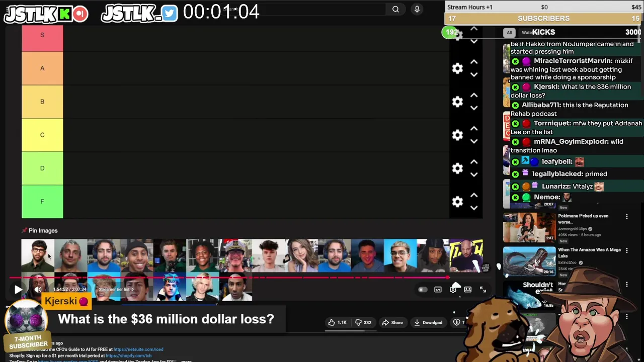Open three-dot menu for Pokimane video
Image resolution: width=644 pixels, height=362 pixels.
tap(626, 217)
